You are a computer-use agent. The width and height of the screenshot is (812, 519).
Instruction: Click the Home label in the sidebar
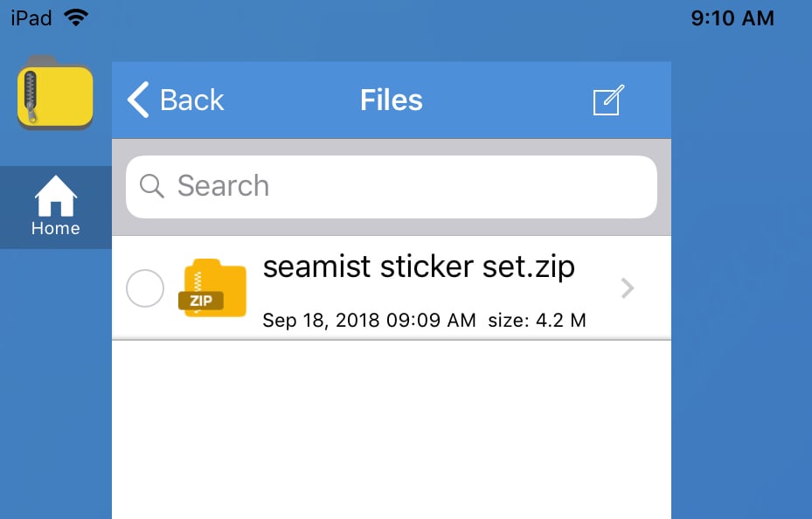click(x=55, y=229)
